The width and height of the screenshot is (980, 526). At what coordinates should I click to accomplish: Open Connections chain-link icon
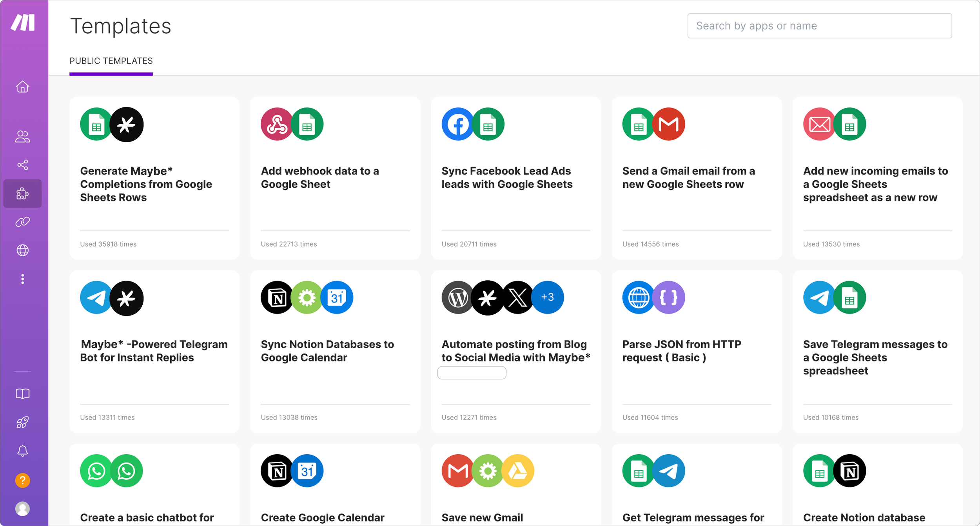click(x=23, y=222)
